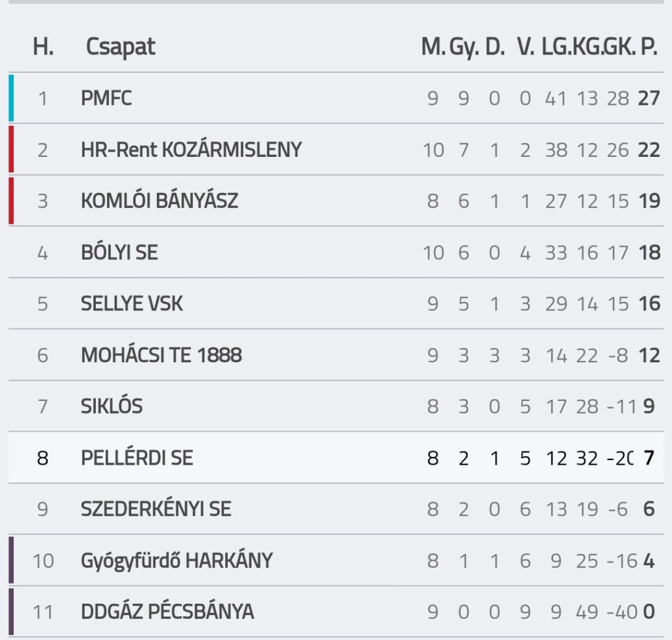Click Gyógyfürdő HARKÁNY team name
Screen dimensions: 672x640
tap(177, 561)
